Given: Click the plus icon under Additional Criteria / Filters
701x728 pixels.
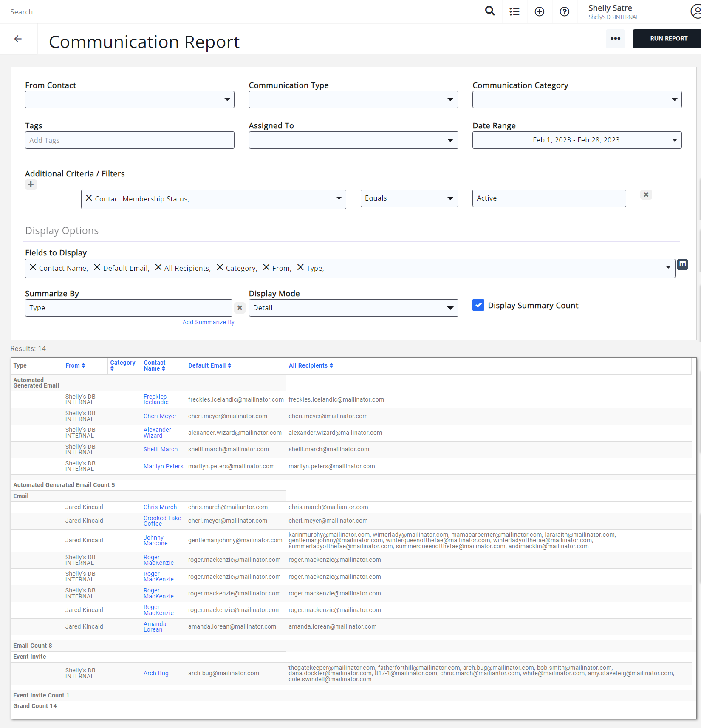Looking at the screenshot, I should coord(31,184).
